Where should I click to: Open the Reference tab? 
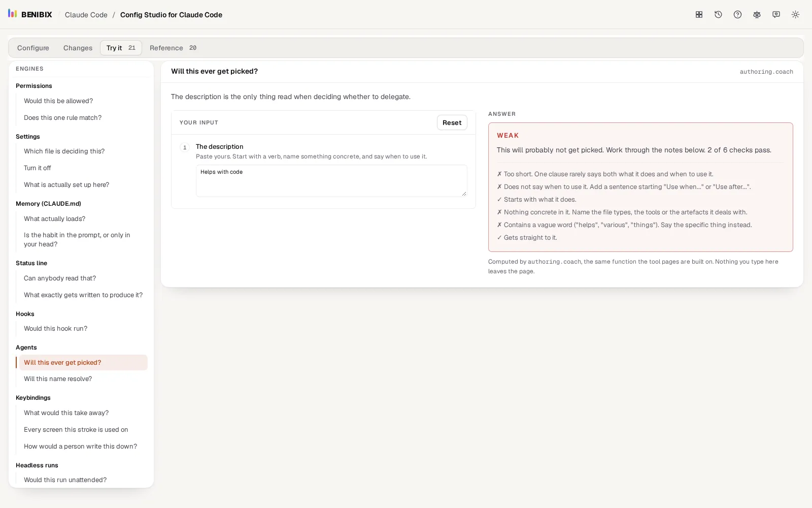[x=173, y=48]
